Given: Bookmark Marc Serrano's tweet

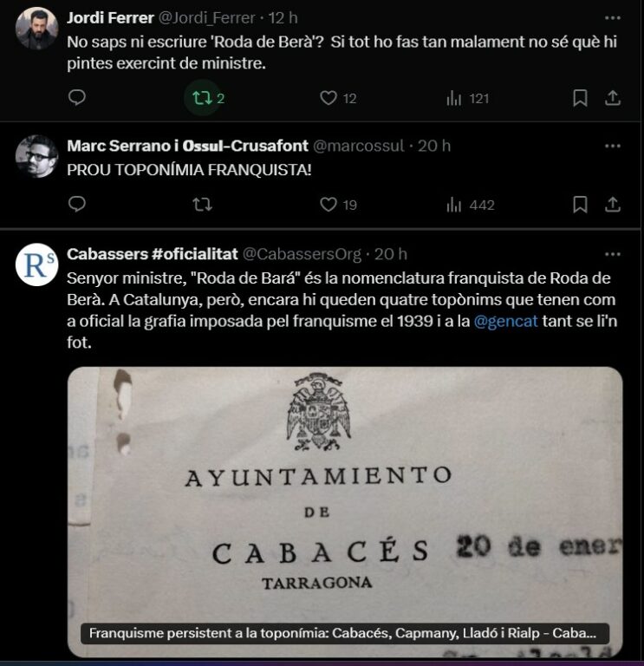Looking at the screenshot, I should 580,205.
